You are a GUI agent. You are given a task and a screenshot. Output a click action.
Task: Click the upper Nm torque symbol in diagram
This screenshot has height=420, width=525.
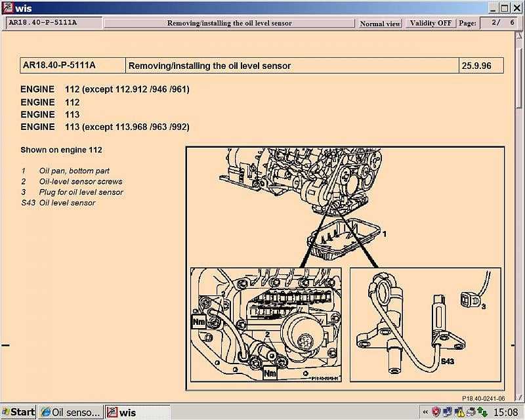(x=199, y=322)
